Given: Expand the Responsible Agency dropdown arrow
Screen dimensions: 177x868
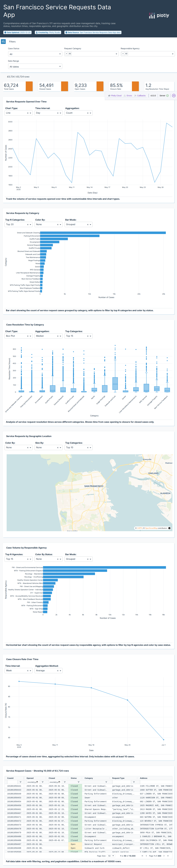Looking at the screenshot, I should click(173, 54).
